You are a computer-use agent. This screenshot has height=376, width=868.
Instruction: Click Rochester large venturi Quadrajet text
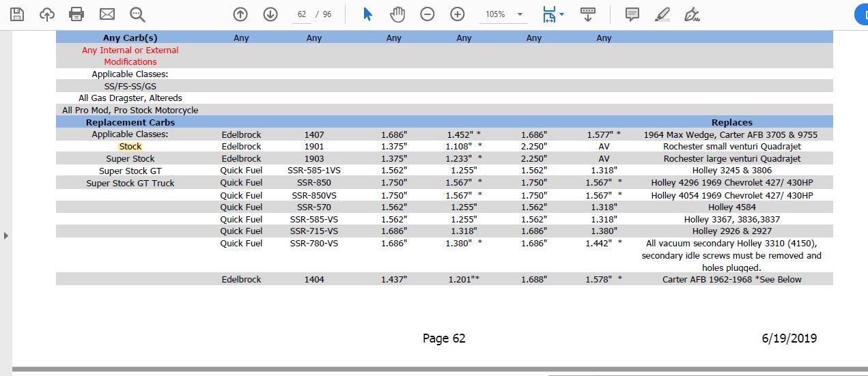pos(732,158)
